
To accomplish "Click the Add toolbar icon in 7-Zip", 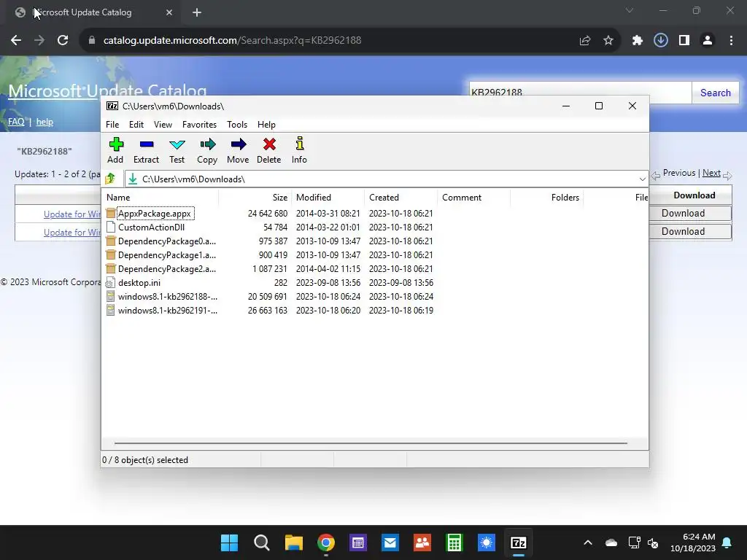I will pos(116,144).
